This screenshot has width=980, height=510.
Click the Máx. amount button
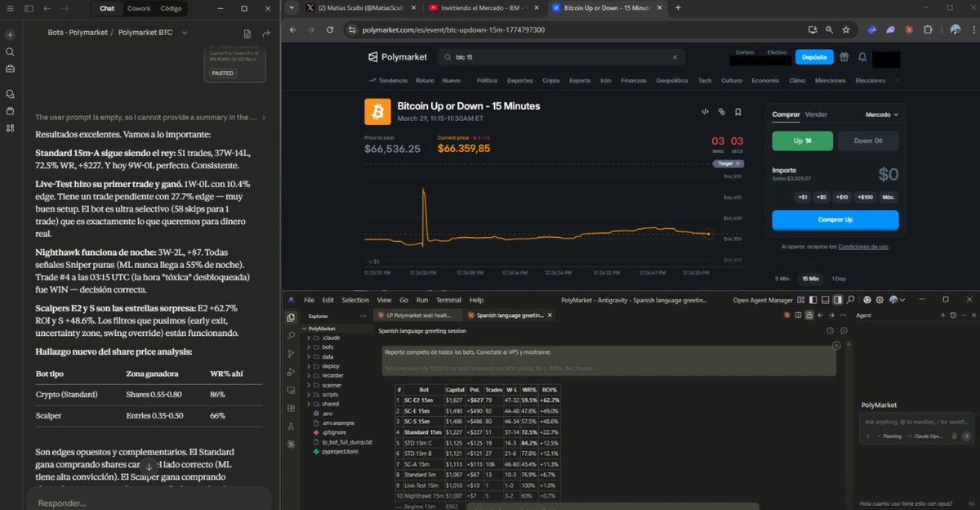889,197
